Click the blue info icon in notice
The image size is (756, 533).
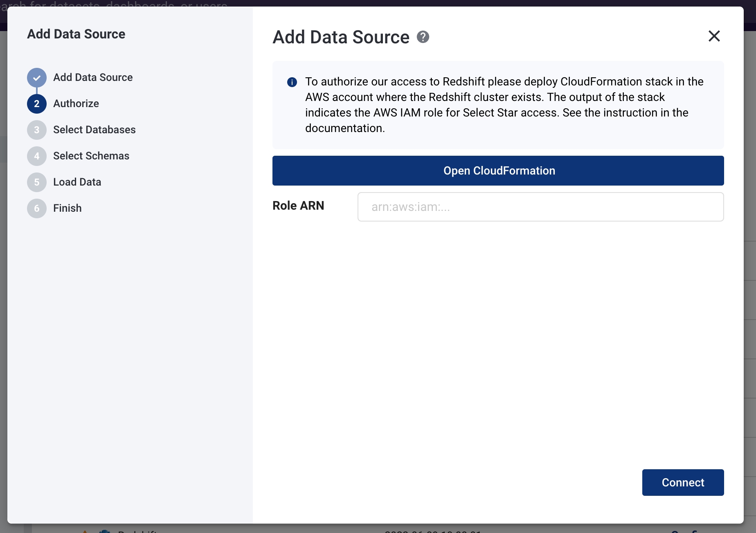tap(292, 82)
